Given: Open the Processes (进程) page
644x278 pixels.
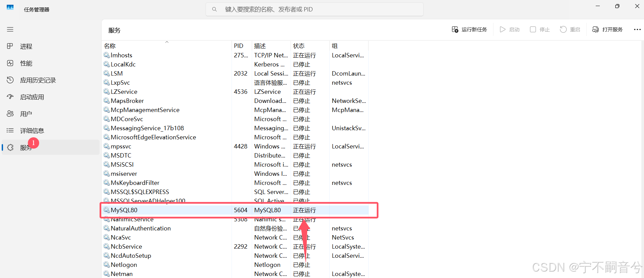Looking at the screenshot, I should 51,46.
